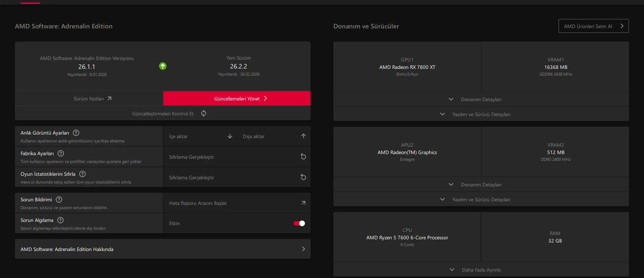
Task: Click the launch arrow for Hata Raporu Aracını Başlat
Action: 303,203
